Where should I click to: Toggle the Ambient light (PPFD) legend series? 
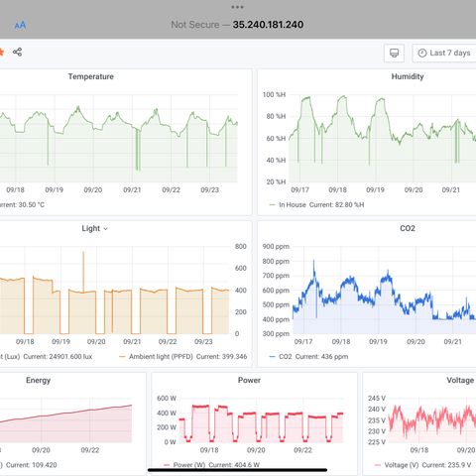161,356
